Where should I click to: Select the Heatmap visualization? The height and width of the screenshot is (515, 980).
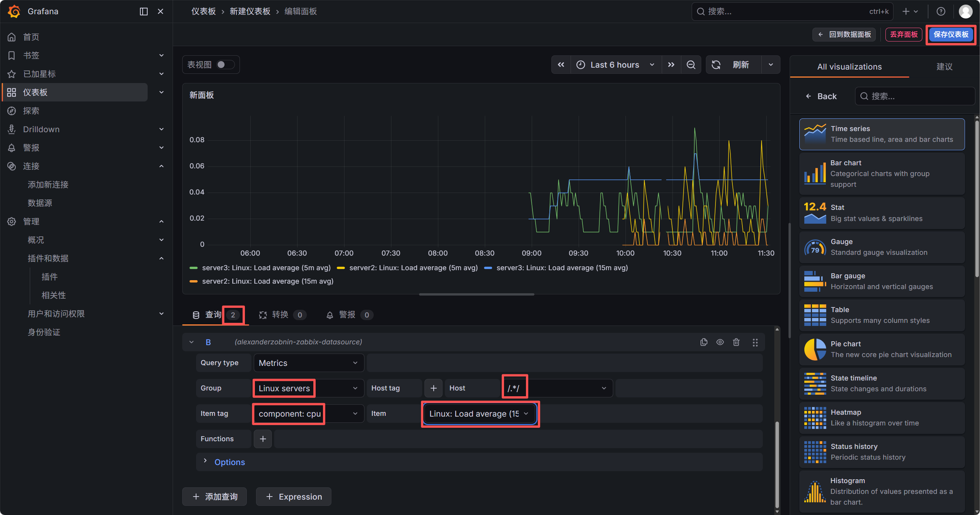(882, 418)
